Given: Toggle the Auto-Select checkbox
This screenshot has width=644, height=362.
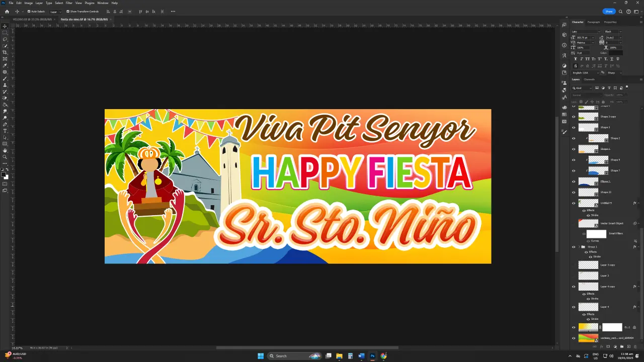Looking at the screenshot, I should coord(29,12).
